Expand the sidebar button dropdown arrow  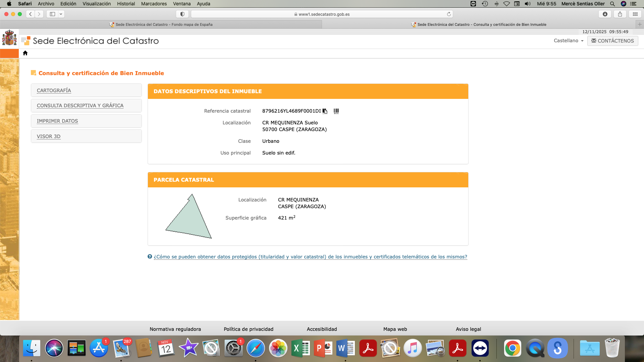pyautogui.click(x=61, y=14)
